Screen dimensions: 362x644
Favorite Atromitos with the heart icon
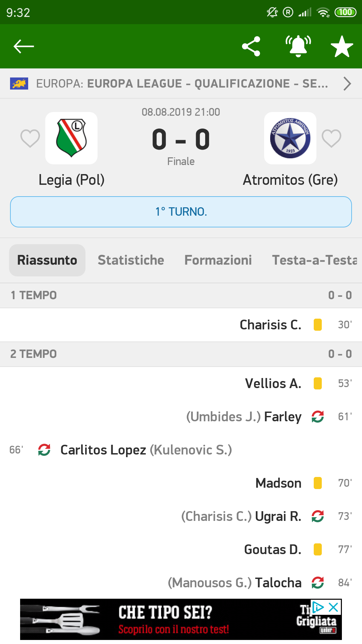coord(331,138)
